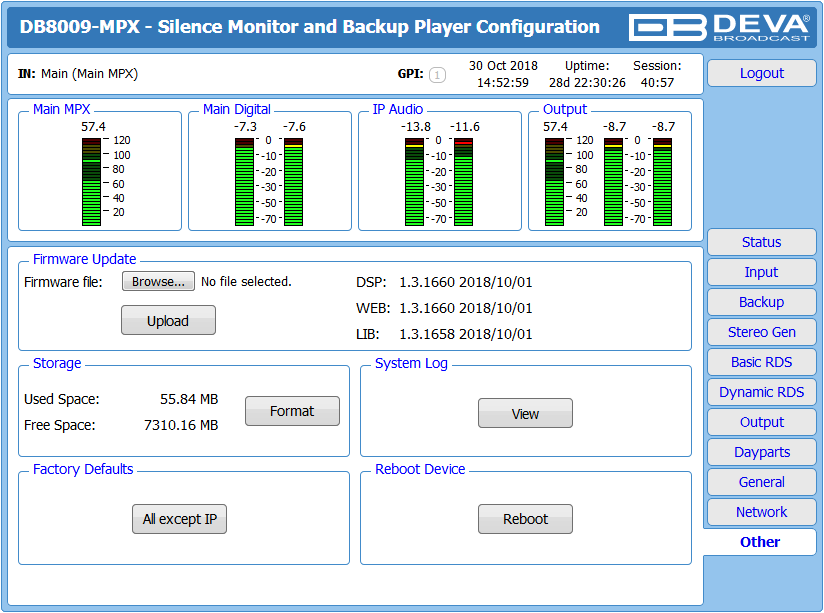Click the Main MPX 57.4 reading

coord(93,127)
